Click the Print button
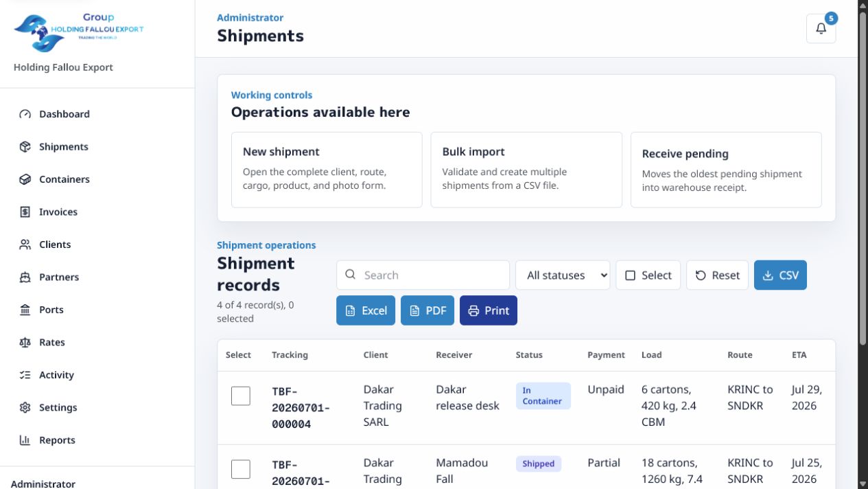This screenshot has width=868, height=489. (489, 310)
